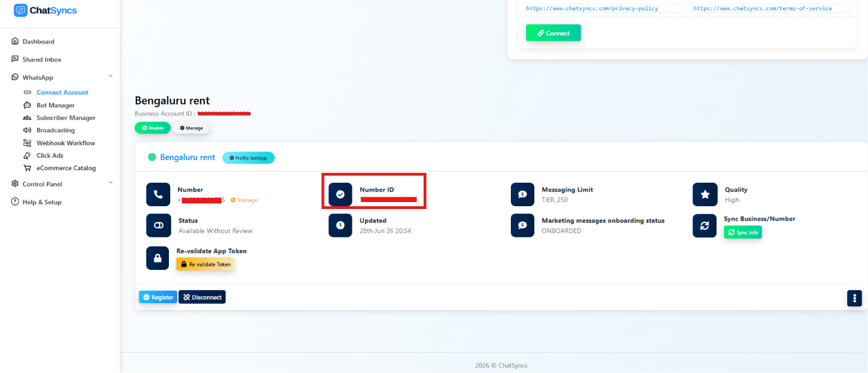Click the Help & Setup question icon
This screenshot has width=868, height=373.
[x=15, y=202]
